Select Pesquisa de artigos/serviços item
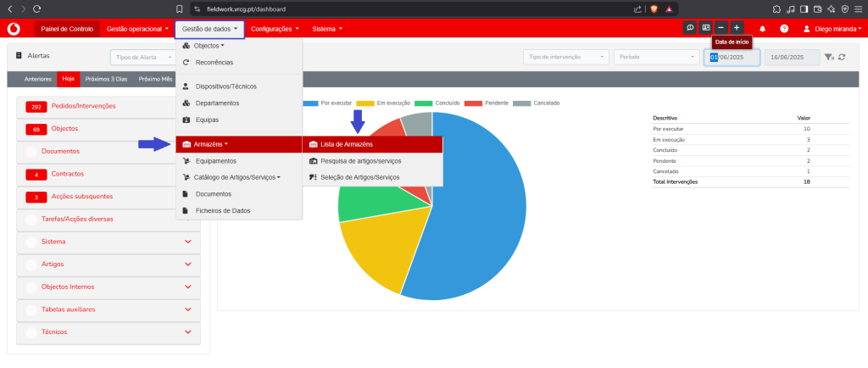868x368 pixels. tap(373, 161)
